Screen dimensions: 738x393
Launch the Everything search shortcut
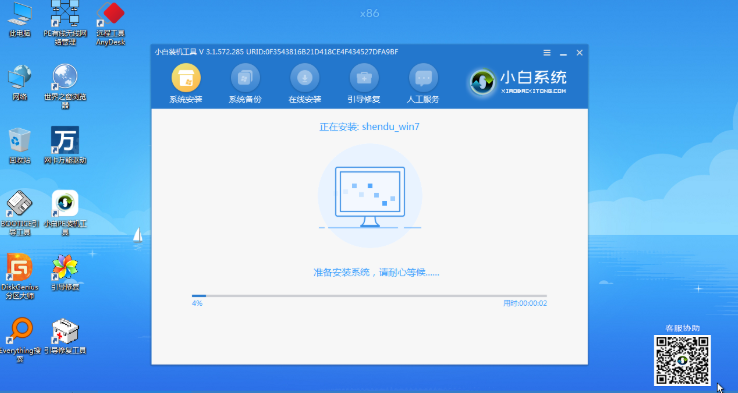(20, 340)
